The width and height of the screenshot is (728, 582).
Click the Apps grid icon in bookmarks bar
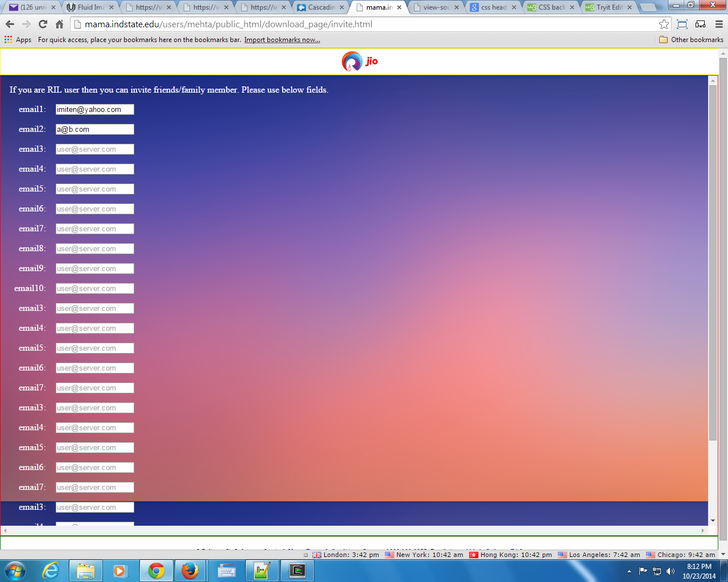coord(8,40)
